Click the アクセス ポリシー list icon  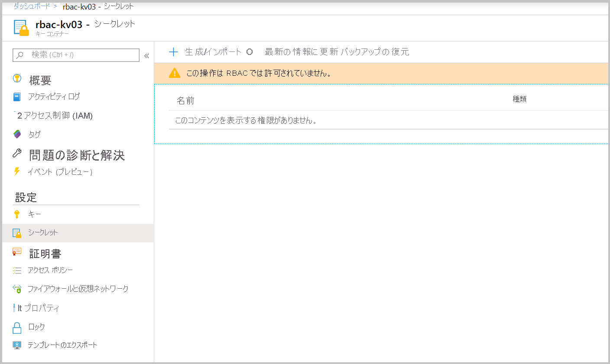pos(17,270)
